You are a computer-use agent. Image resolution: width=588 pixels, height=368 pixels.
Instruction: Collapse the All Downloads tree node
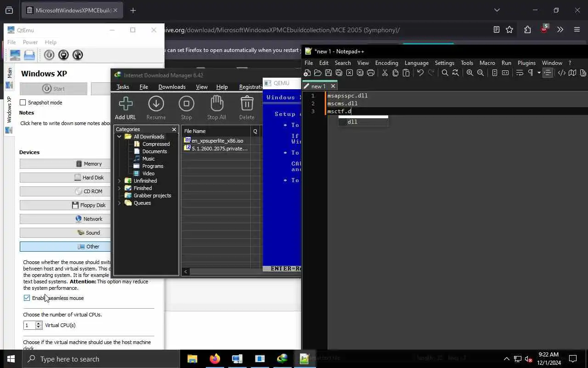(119, 137)
